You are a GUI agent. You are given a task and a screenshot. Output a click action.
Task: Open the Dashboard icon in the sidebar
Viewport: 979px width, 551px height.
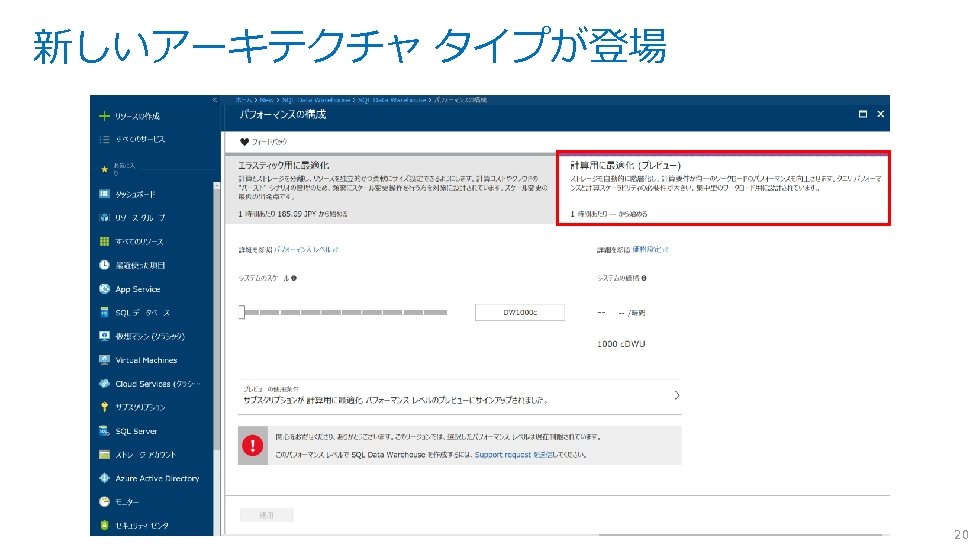(104, 194)
